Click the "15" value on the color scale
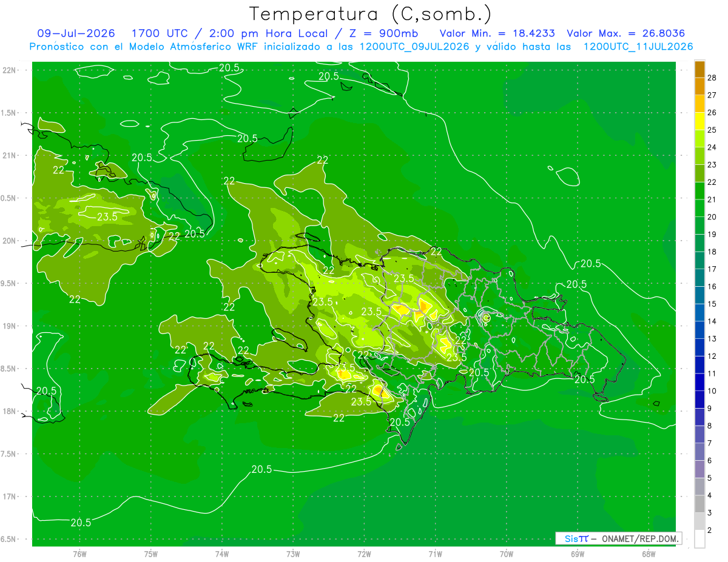This screenshot has width=728, height=562. point(712,304)
